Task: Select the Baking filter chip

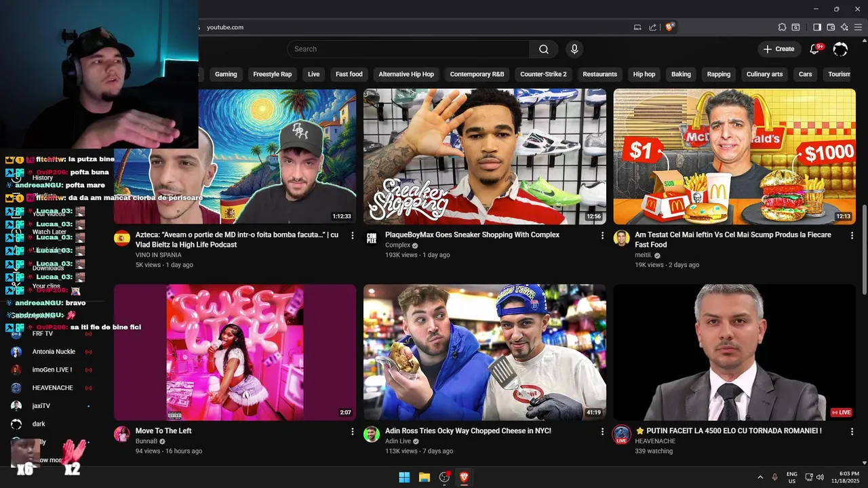Action: (x=681, y=74)
